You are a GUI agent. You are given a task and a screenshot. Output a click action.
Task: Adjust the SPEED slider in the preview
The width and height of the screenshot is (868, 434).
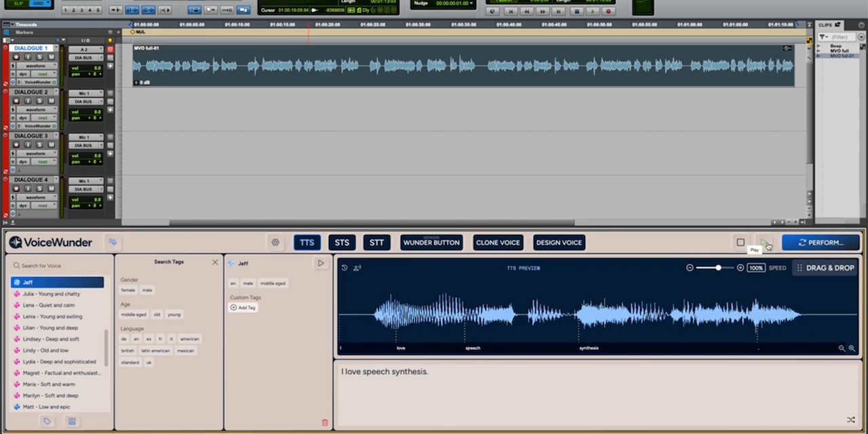coord(718,268)
